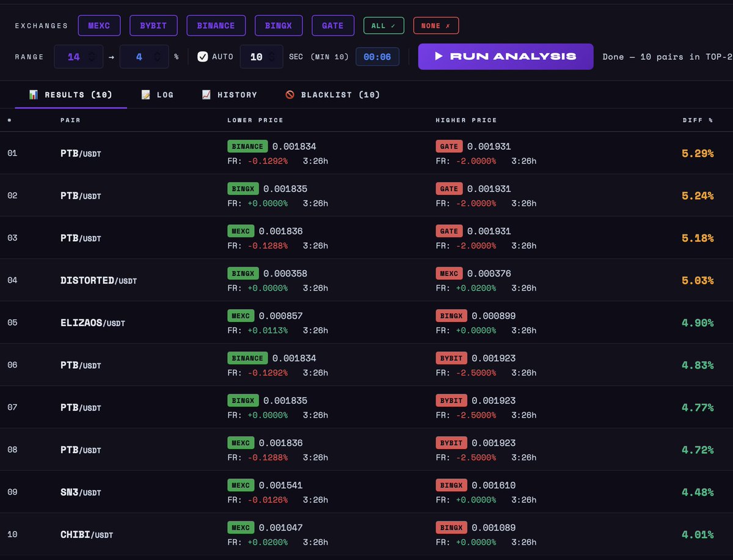The height and width of the screenshot is (560, 733).
Task: Adjust the stepper arrows on range 14
Action: tap(92, 57)
